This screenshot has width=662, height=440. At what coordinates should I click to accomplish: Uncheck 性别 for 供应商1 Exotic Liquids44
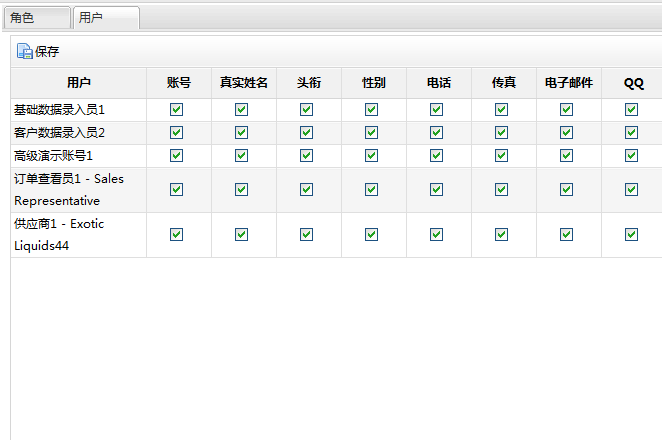click(372, 234)
